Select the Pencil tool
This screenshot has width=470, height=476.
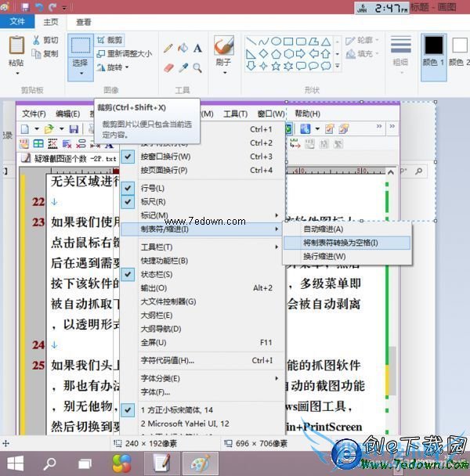coord(168,48)
